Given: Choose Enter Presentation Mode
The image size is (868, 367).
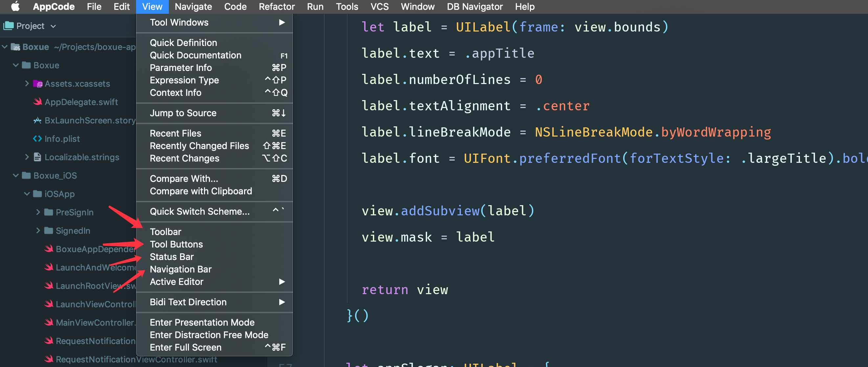Looking at the screenshot, I should click(x=214, y=322).
